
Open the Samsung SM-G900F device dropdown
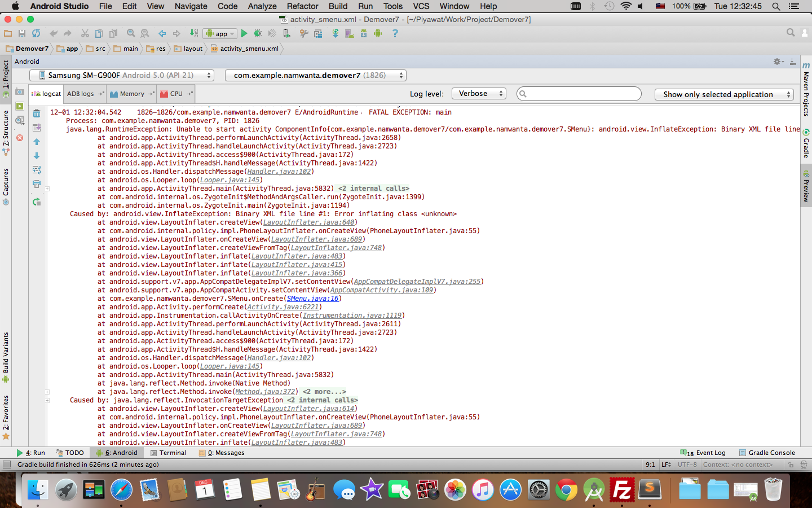coord(122,75)
